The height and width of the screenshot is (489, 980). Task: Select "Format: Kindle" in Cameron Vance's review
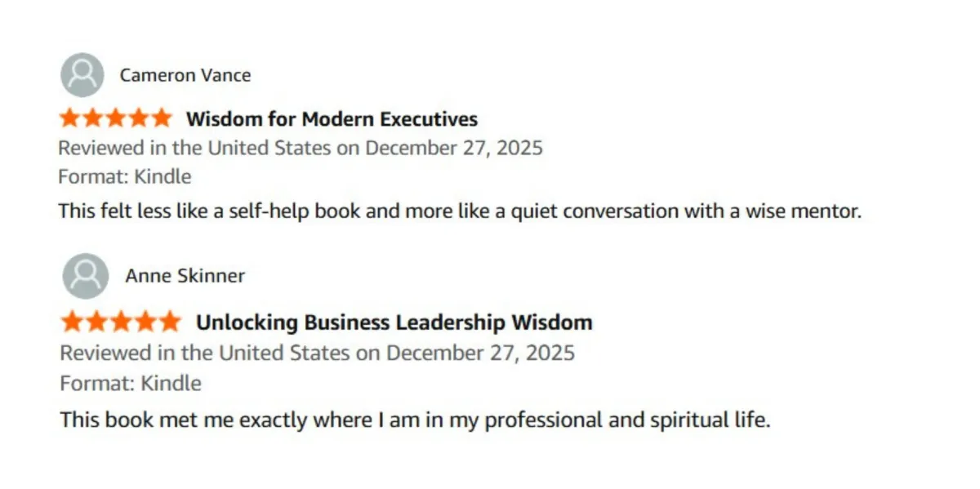click(x=125, y=176)
